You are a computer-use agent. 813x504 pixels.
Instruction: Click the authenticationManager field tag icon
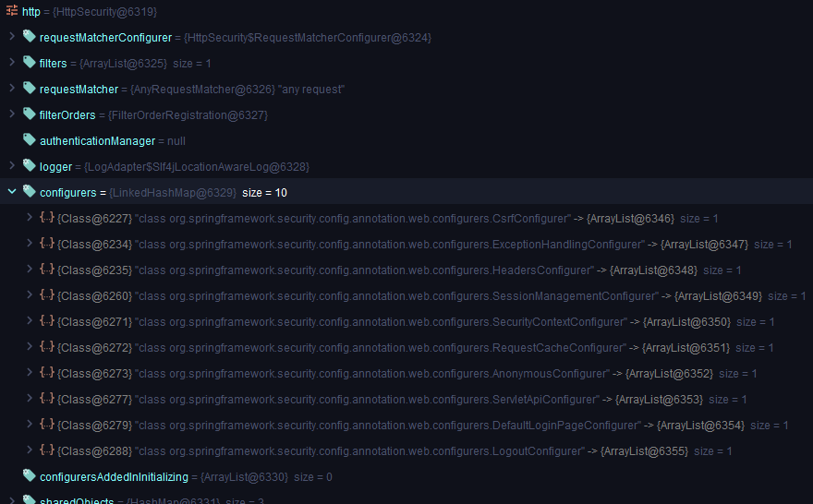[29, 140]
